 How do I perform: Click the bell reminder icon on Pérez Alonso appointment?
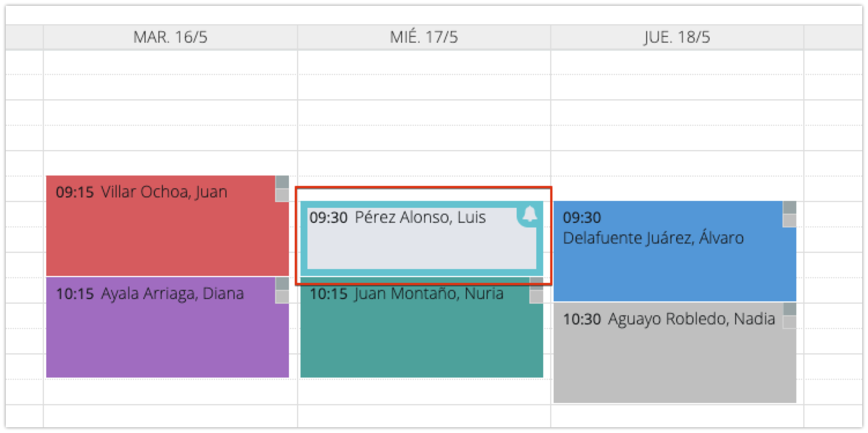click(x=529, y=214)
